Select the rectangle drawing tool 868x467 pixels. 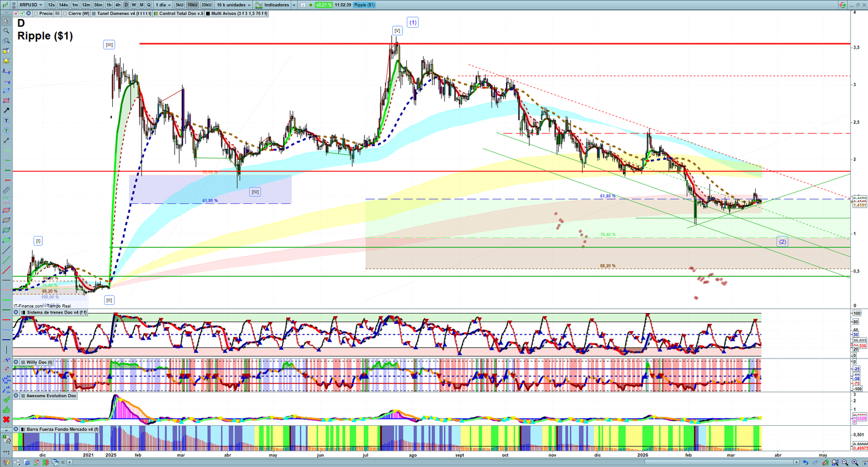point(6,100)
